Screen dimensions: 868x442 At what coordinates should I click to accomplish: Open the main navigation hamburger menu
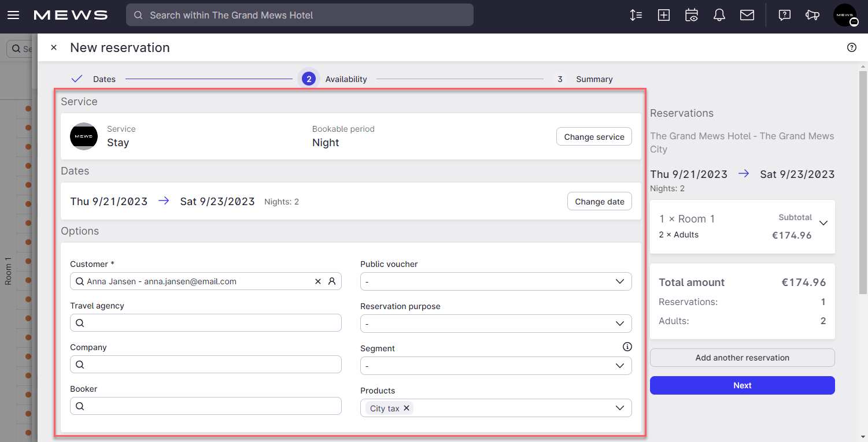pos(13,15)
